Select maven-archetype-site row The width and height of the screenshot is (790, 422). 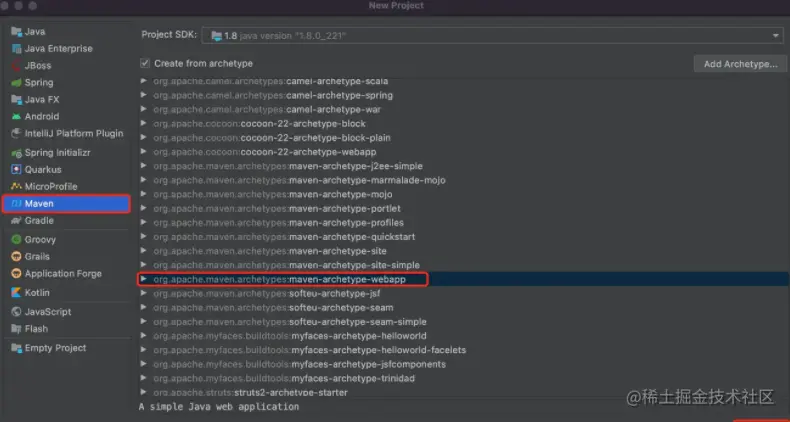click(464, 251)
